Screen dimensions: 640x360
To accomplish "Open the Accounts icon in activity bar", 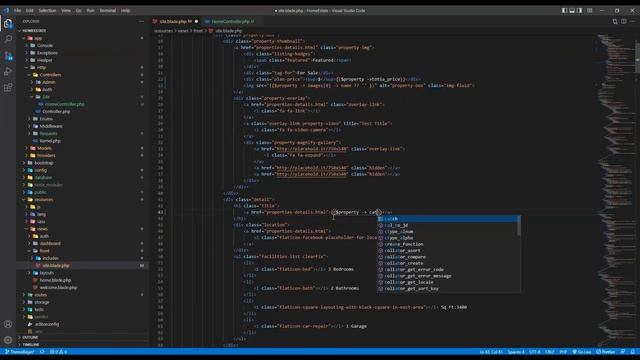I will 8,324.
